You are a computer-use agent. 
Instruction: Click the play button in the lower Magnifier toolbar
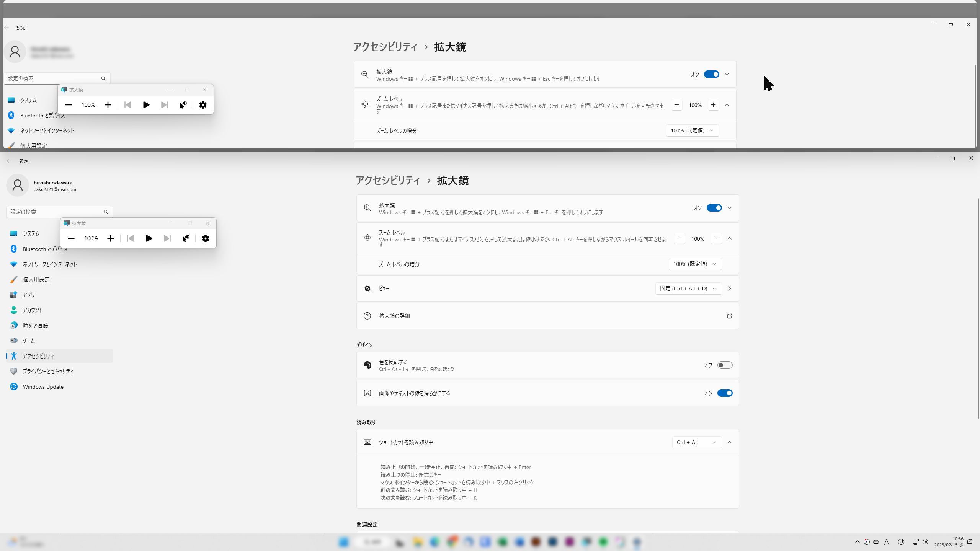click(149, 238)
